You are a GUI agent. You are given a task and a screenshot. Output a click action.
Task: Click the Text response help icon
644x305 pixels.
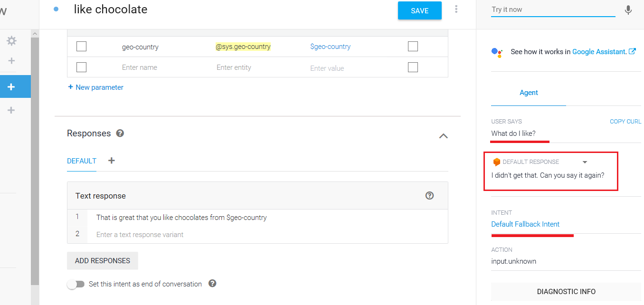click(430, 196)
